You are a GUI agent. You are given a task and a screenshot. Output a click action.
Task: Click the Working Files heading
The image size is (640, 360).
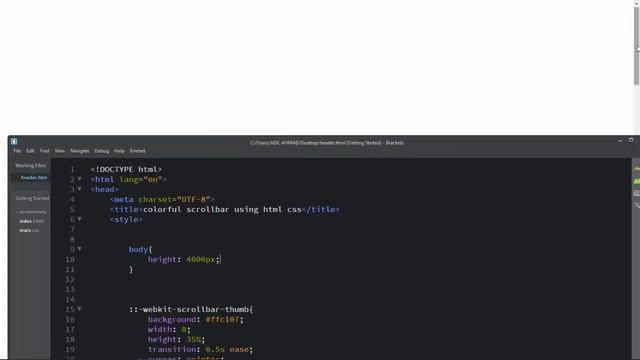click(31, 165)
